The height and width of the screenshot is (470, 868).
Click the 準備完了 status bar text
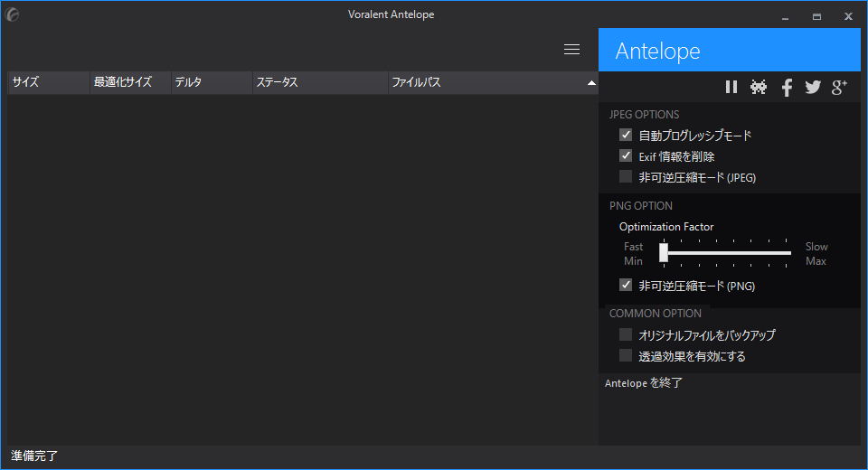34,456
